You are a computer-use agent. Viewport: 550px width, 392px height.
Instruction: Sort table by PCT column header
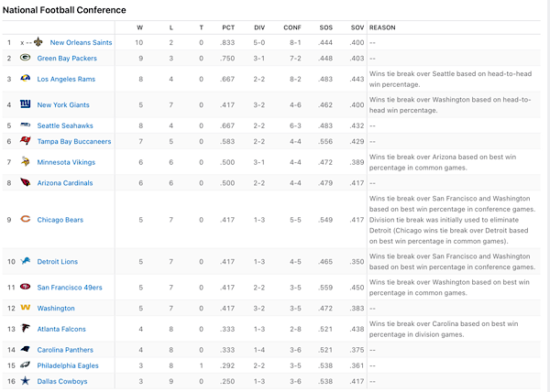tap(228, 27)
